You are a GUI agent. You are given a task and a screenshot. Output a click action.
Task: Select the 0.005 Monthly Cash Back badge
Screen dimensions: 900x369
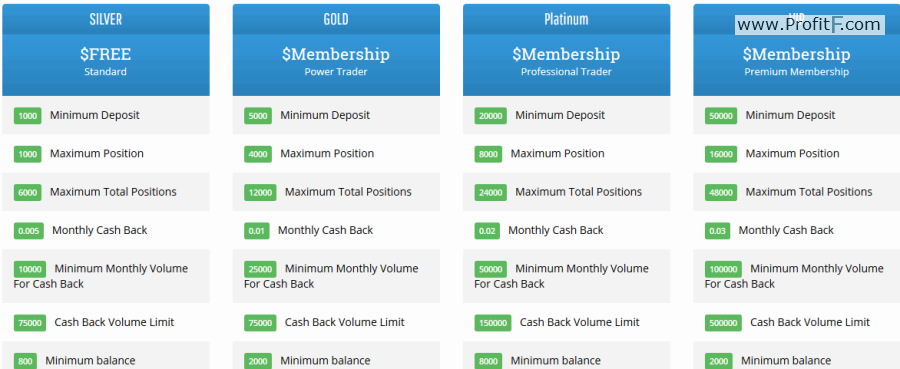[29, 231]
